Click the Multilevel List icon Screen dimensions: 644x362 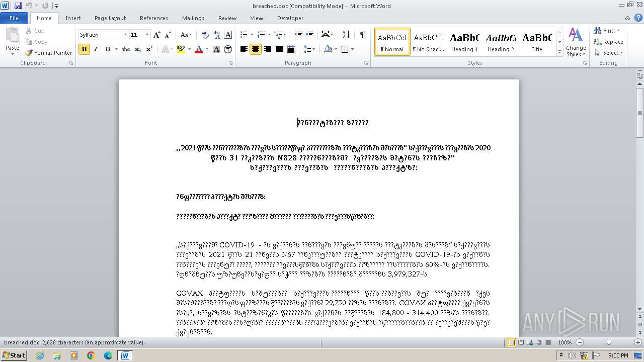(x=278, y=35)
